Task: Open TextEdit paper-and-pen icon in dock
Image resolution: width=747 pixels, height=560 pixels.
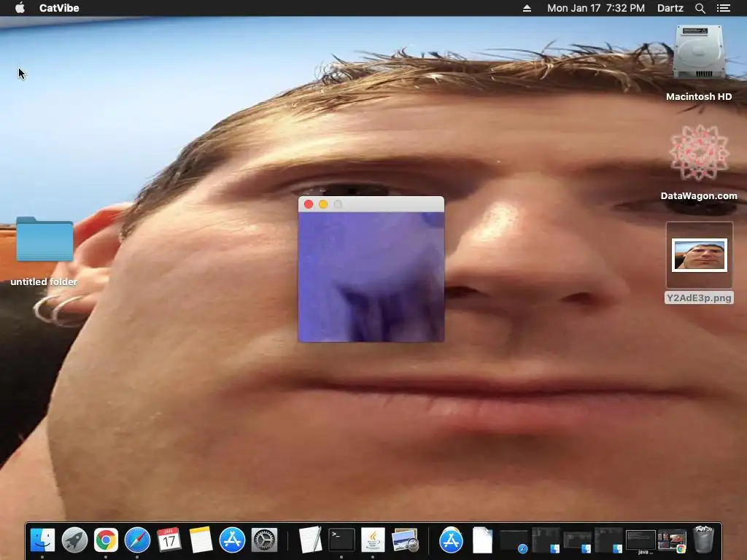Action: 309,540
